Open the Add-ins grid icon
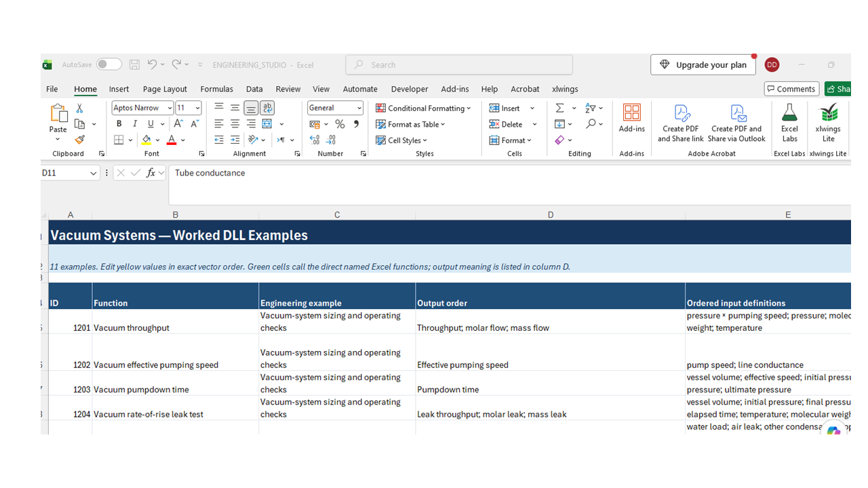This screenshot has height=488, width=868. pos(631,113)
